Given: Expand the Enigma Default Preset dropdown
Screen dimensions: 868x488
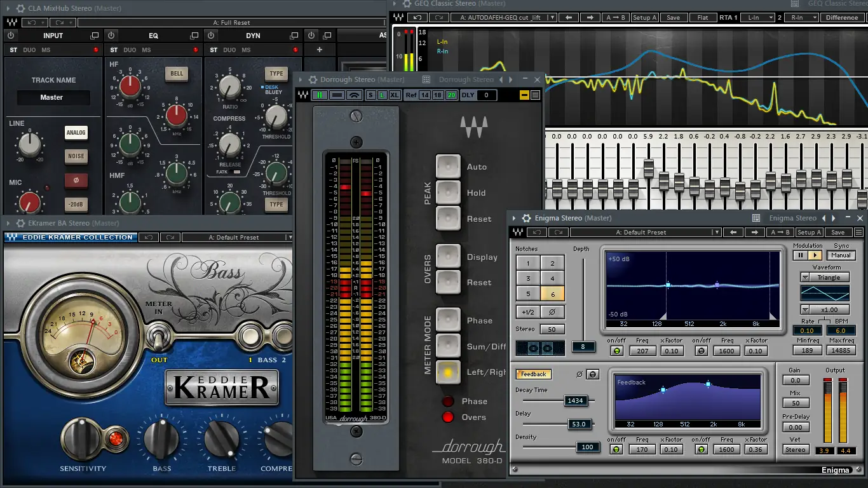Looking at the screenshot, I should 716,233.
